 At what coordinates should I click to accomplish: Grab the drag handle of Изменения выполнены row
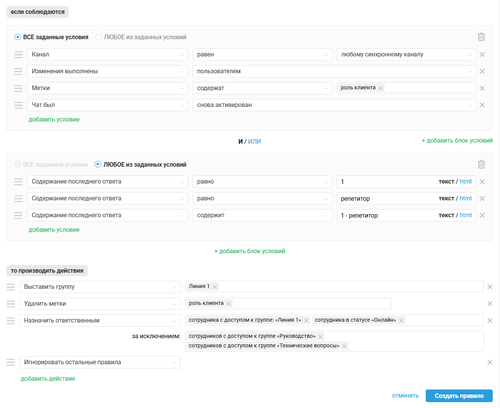click(x=18, y=71)
